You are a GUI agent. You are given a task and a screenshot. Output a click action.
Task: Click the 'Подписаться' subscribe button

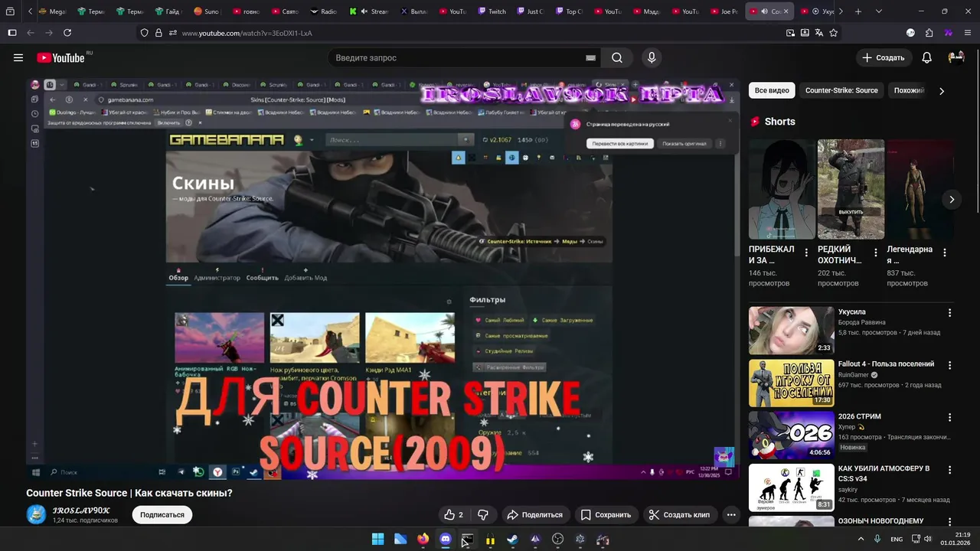click(x=162, y=515)
